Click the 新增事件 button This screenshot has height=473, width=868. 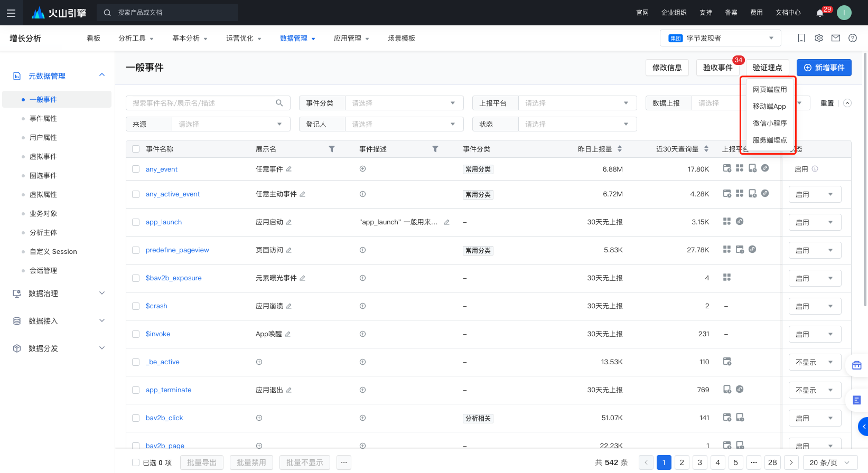click(824, 68)
